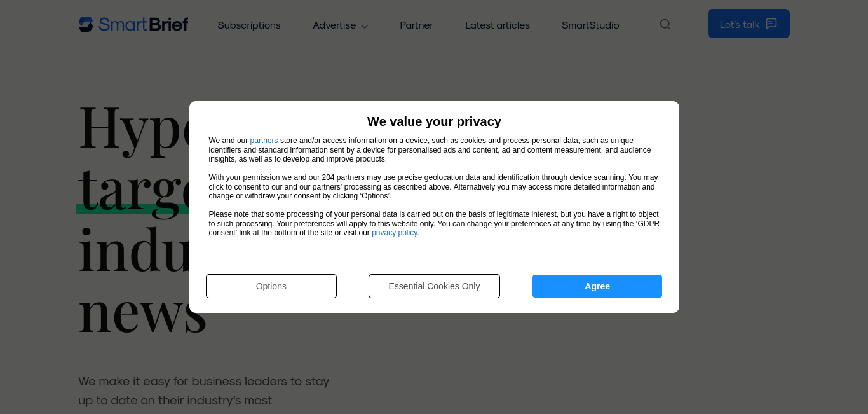Click the Let's talk button label

pos(740,24)
